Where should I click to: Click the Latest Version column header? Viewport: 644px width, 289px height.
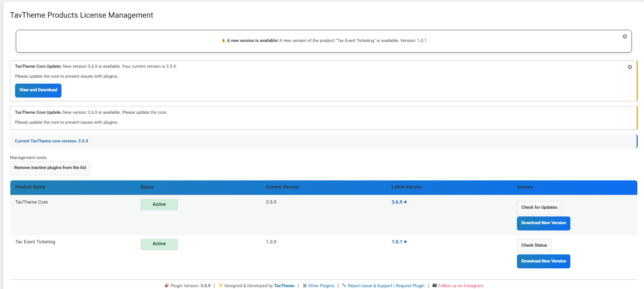(407, 187)
